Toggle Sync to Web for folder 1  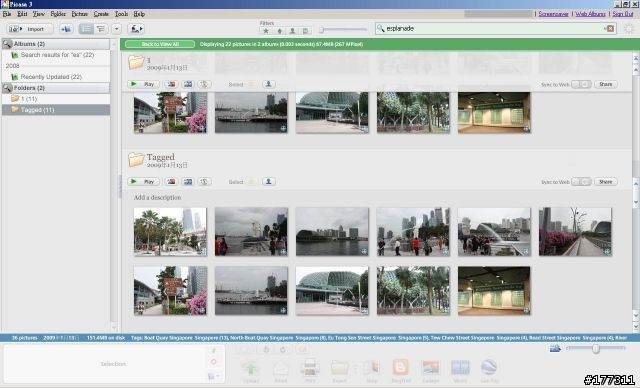click(x=581, y=84)
